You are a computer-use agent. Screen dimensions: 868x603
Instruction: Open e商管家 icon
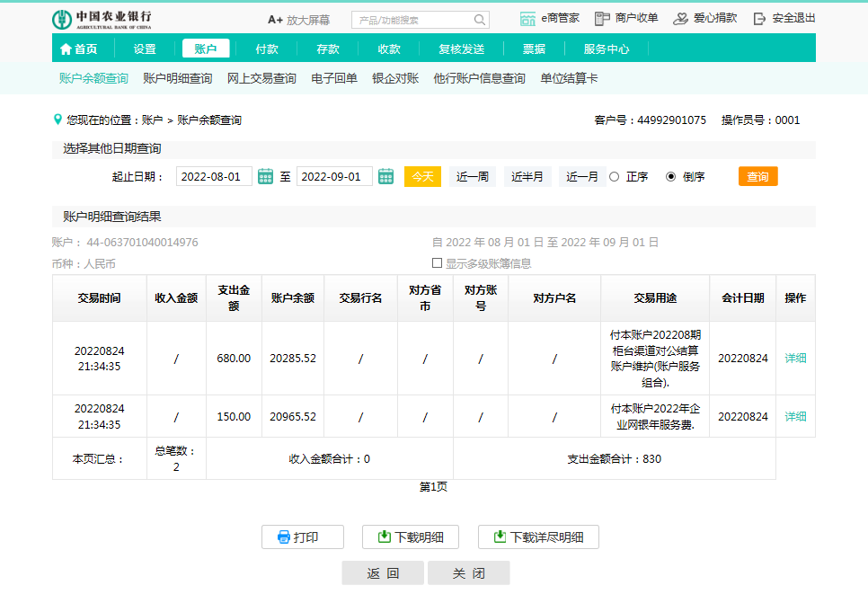click(527, 19)
